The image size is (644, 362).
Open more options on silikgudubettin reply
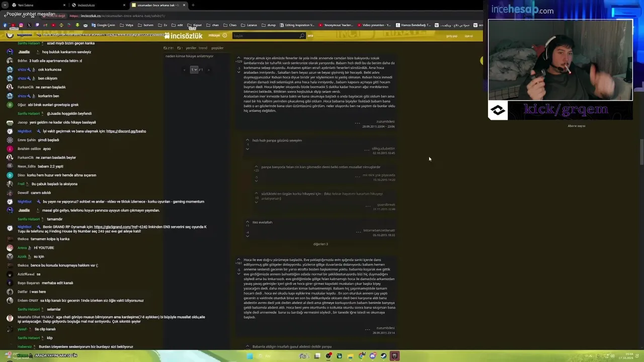pyautogui.click(x=367, y=149)
